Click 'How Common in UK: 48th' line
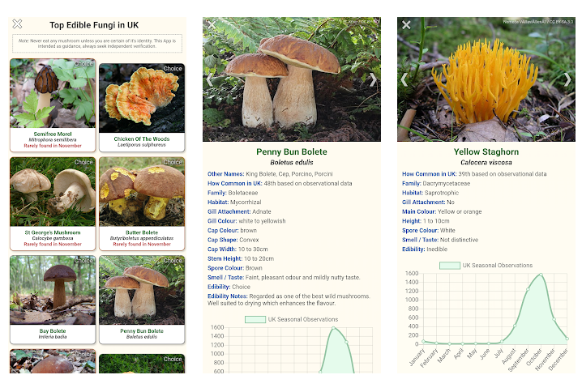582x392 pixels. pyautogui.click(x=280, y=183)
